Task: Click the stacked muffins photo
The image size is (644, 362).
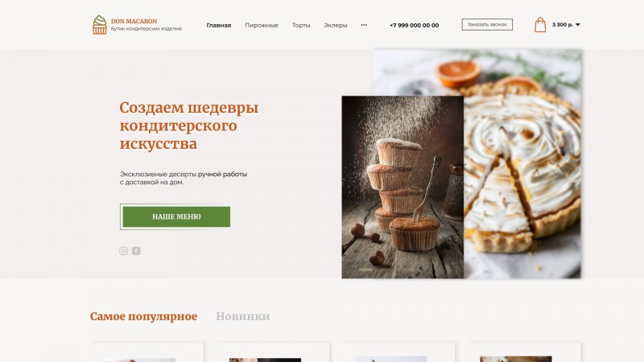Action: pyautogui.click(x=402, y=187)
